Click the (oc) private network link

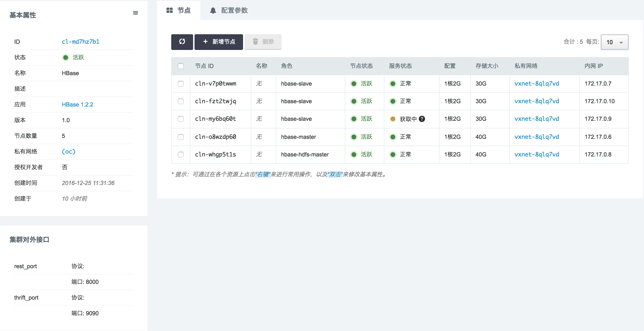[68, 151]
